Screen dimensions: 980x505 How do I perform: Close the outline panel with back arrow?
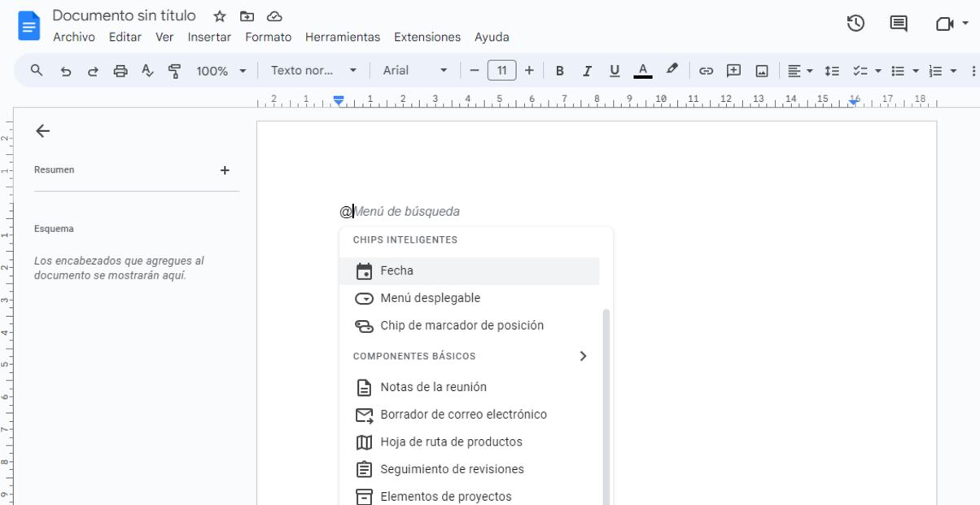(43, 131)
